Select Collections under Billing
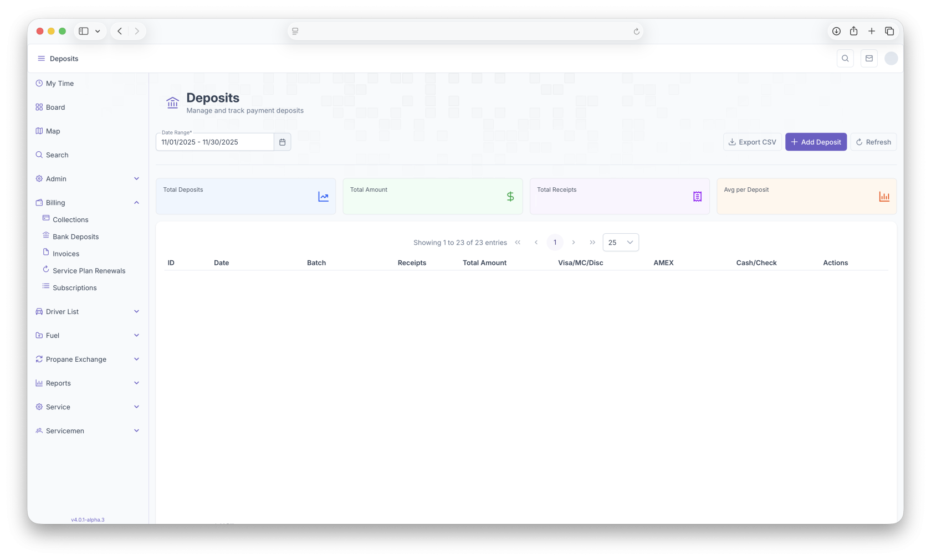 pos(70,220)
